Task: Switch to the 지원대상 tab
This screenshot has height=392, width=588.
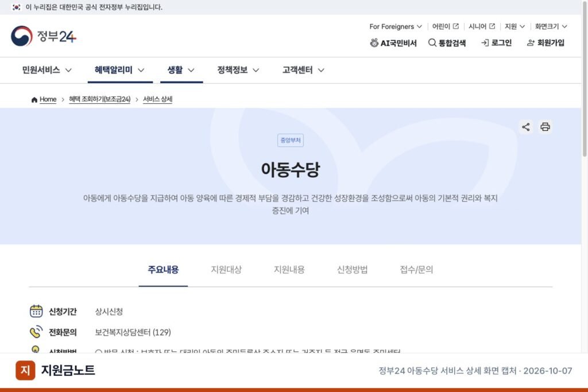Action: coord(226,270)
